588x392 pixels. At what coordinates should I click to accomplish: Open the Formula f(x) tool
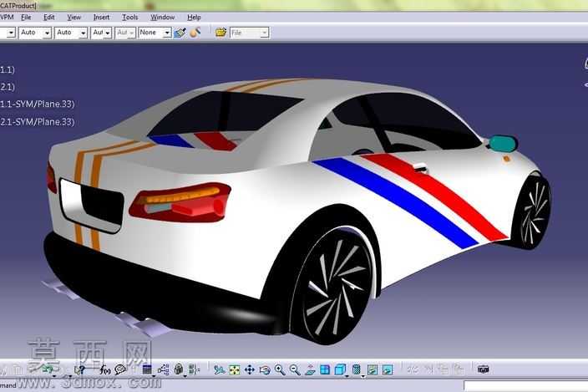click(105, 370)
